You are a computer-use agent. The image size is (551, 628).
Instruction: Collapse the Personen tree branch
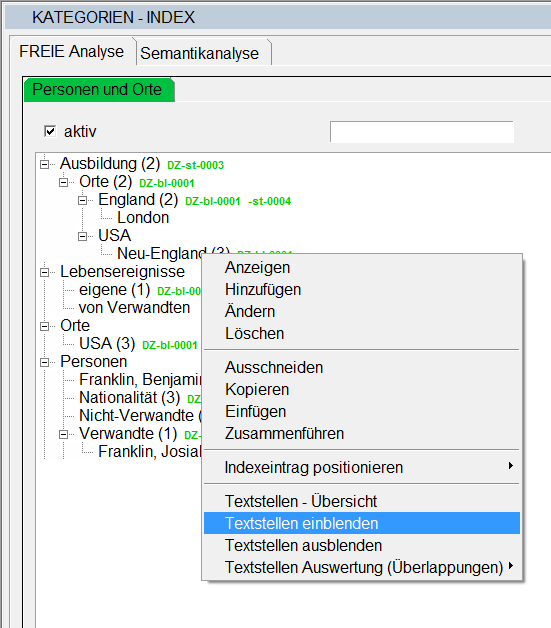click(x=44, y=362)
